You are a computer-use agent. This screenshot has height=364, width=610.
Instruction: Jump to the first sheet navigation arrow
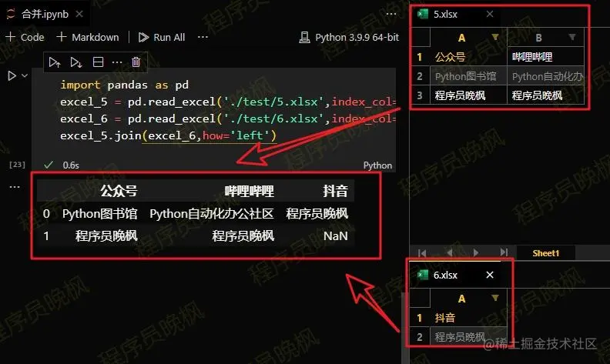coord(422,252)
